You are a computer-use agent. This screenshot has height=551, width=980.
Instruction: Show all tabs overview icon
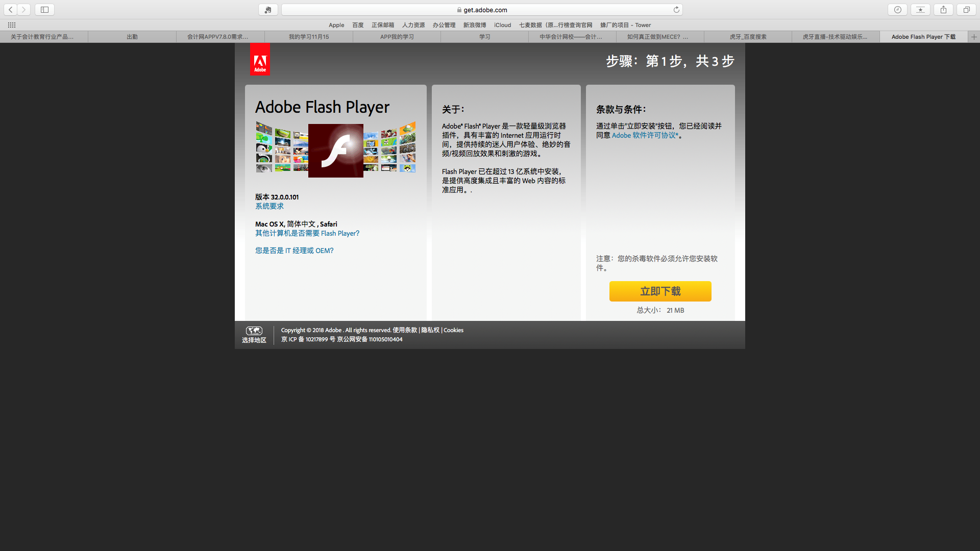[966, 10]
